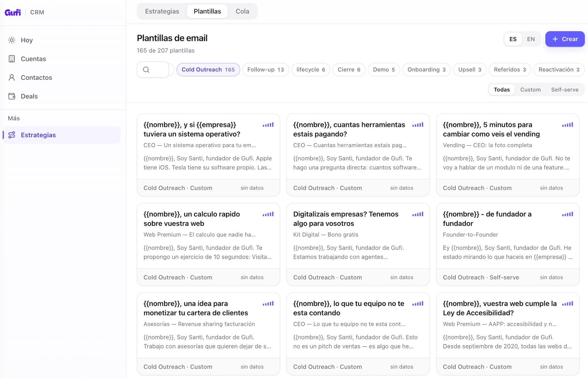Switch to the Cola tab
588x379 pixels.
click(x=242, y=11)
